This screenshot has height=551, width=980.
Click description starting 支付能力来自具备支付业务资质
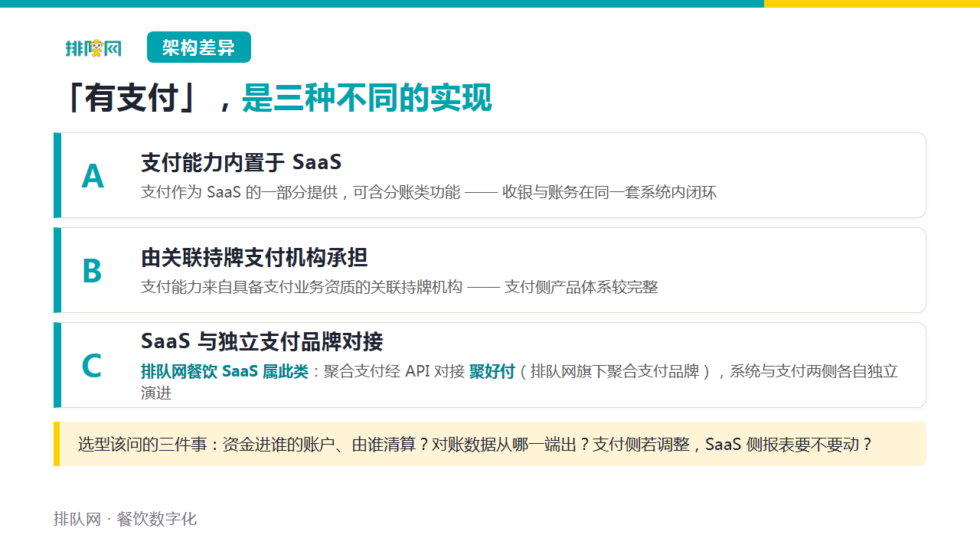coord(400,287)
